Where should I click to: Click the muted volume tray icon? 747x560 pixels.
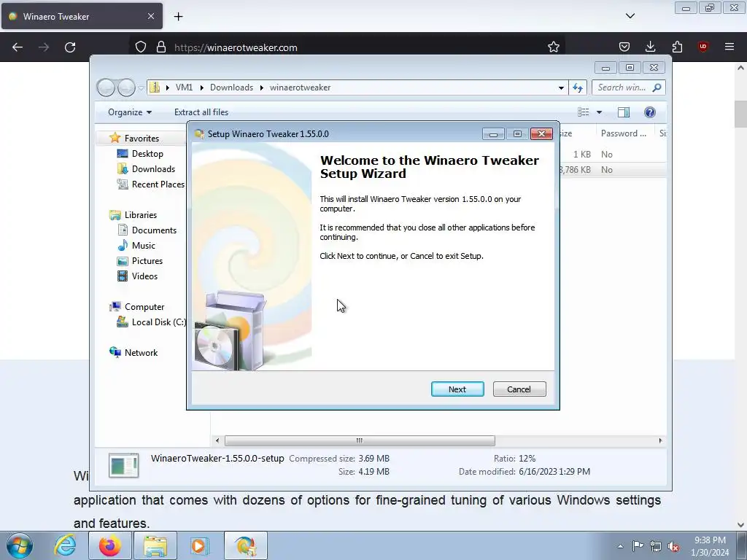pyautogui.click(x=673, y=546)
